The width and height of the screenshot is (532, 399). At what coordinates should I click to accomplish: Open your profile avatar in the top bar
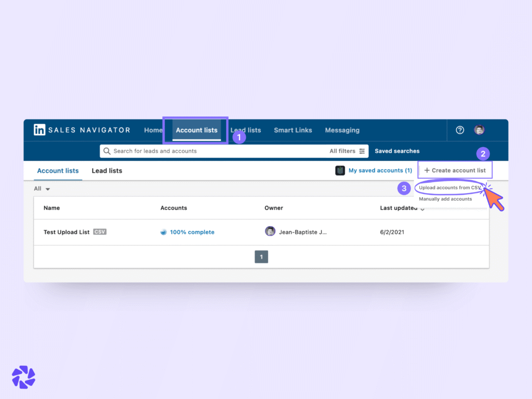479,130
